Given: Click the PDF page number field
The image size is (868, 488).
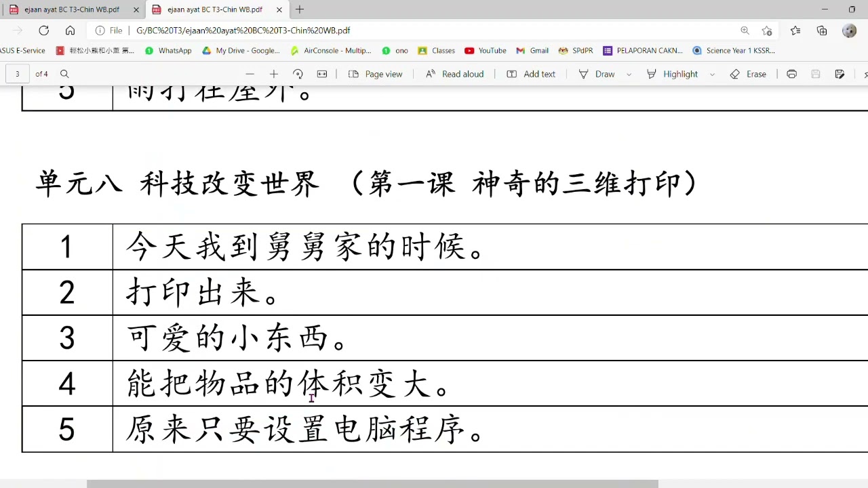Looking at the screenshot, I should click(18, 74).
